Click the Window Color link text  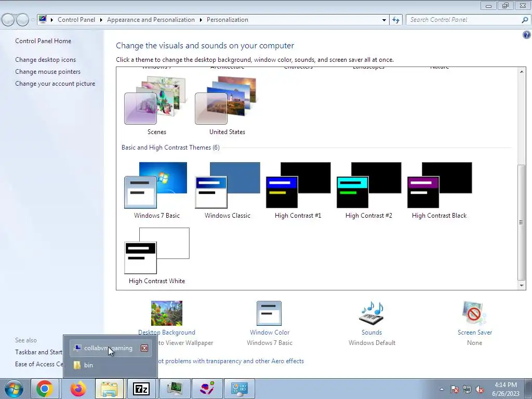(270, 332)
